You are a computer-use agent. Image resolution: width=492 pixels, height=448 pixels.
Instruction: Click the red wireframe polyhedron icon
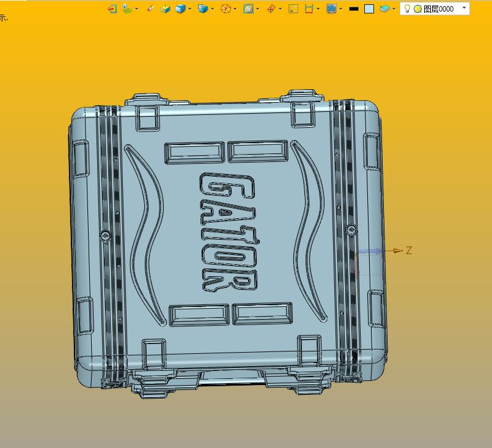click(x=226, y=9)
